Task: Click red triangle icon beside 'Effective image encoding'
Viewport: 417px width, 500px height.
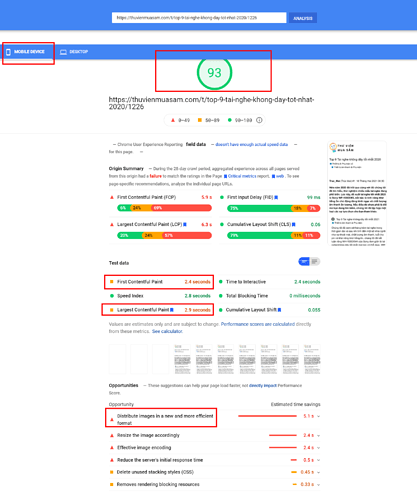Action: [112, 448]
